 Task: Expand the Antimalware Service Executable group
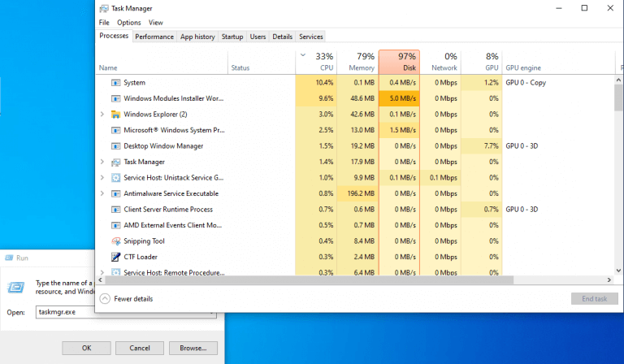point(102,193)
